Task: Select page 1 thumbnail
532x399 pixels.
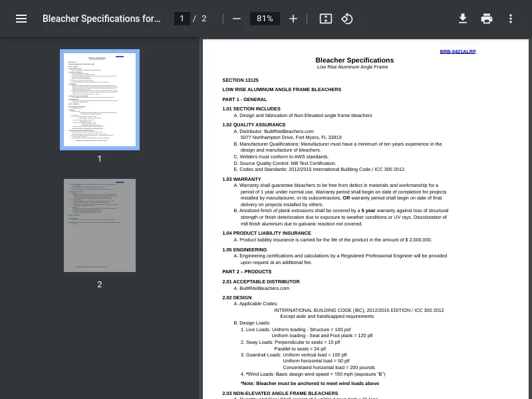Action: click(100, 100)
